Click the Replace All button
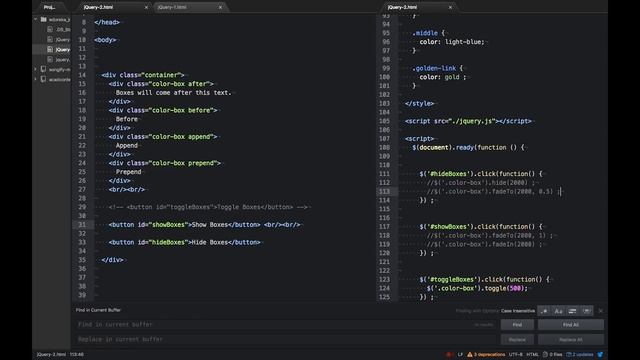The height and width of the screenshot is (360, 640). pos(571,340)
